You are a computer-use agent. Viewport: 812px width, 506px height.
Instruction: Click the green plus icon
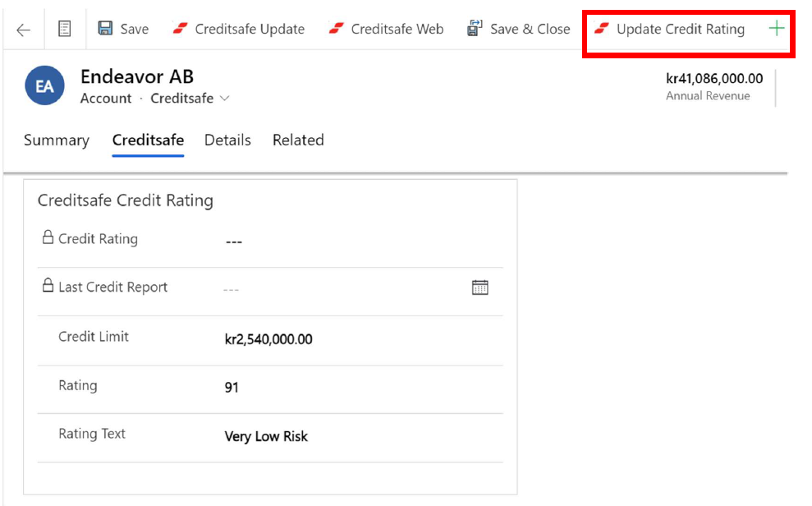point(776,30)
